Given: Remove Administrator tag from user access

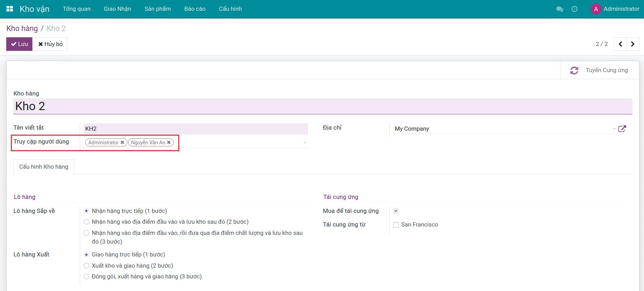Looking at the screenshot, I should (122, 143).
